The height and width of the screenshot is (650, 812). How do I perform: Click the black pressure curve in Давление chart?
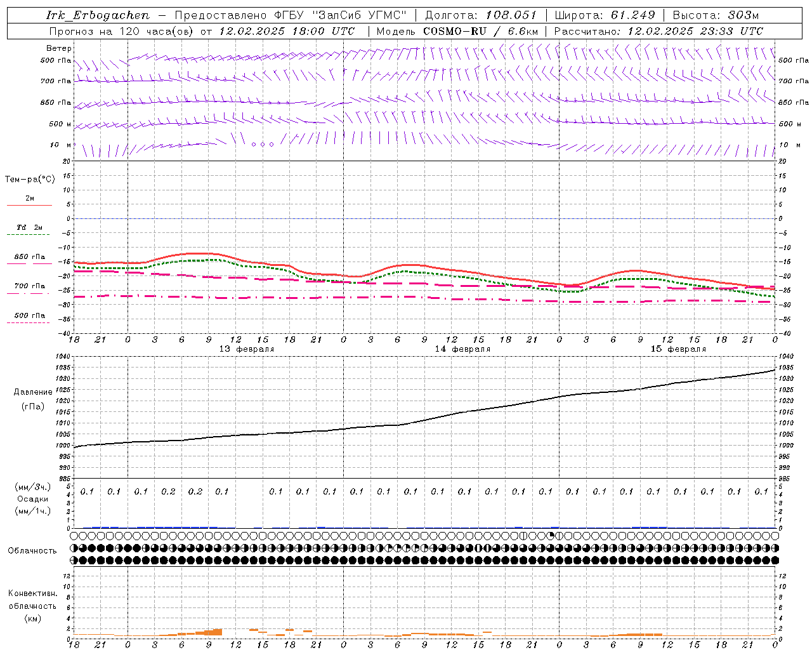click(425, 420)
